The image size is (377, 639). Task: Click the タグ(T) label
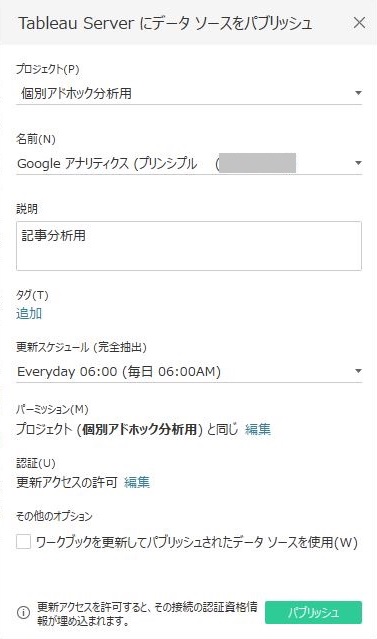[32, 295]
